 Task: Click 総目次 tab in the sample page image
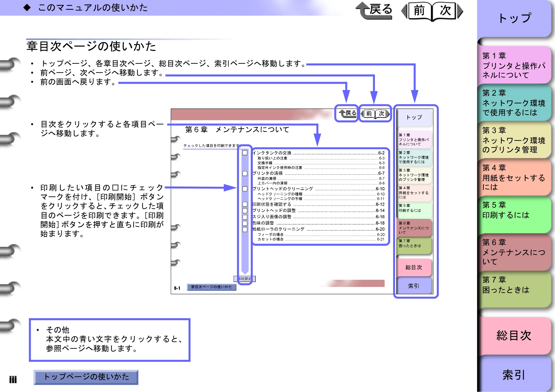pyautogui.click(x=414, y=267)
